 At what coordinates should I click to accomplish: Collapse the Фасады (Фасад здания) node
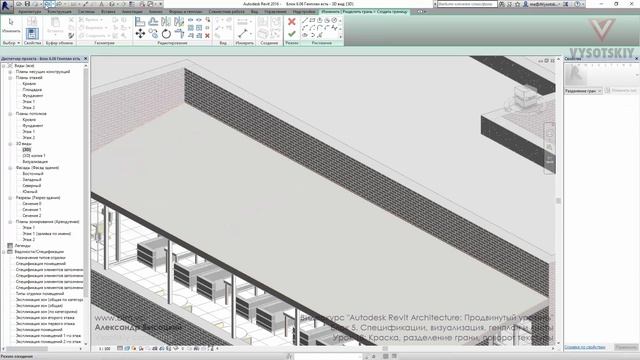tap(10, 168)
